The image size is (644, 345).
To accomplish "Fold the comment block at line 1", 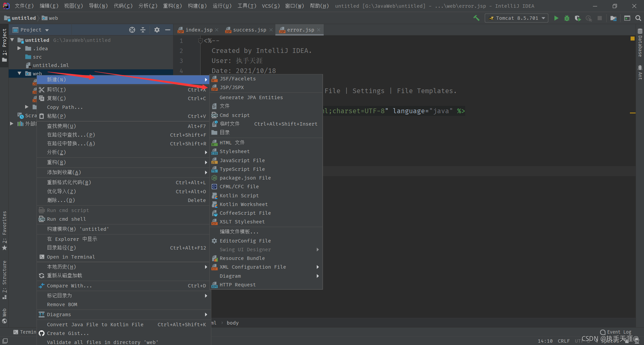I will 200,41.
